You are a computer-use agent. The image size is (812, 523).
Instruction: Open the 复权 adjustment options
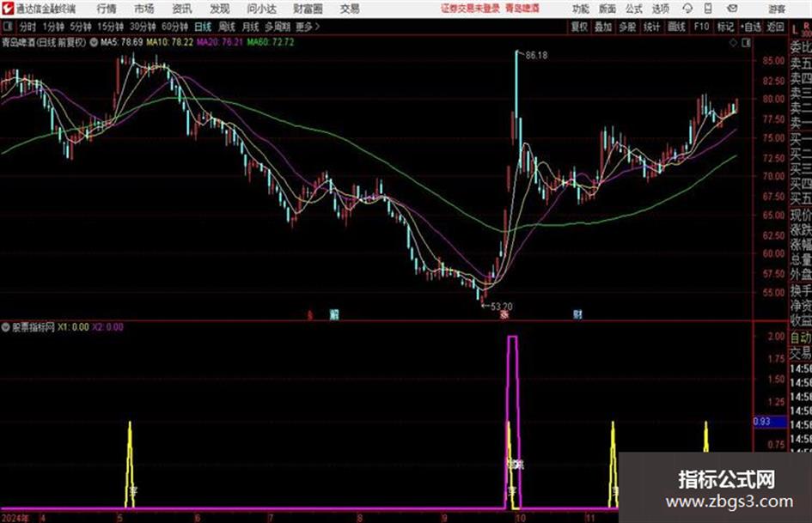click(579, 27)
